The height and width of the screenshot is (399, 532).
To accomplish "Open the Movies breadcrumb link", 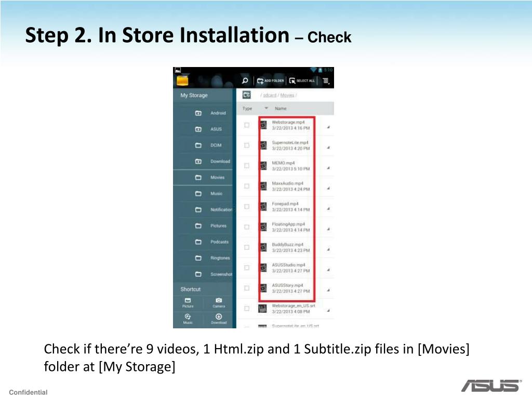I will [x=287, y=96].
